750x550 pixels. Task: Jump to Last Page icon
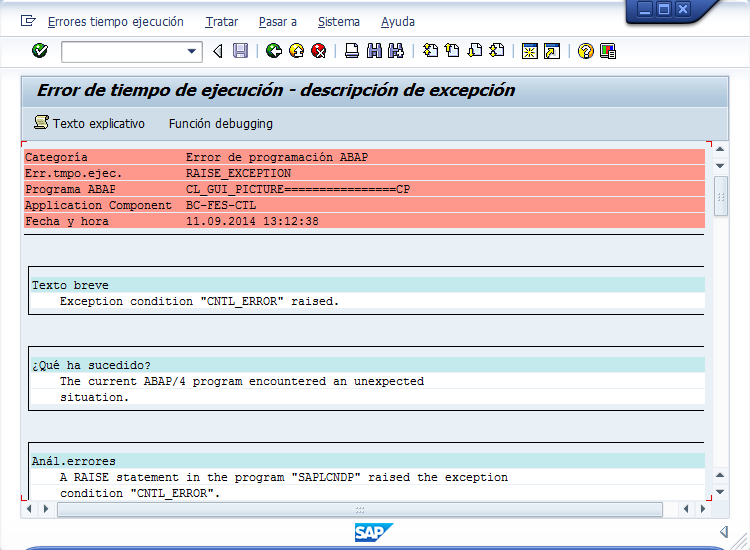[497, 51]
